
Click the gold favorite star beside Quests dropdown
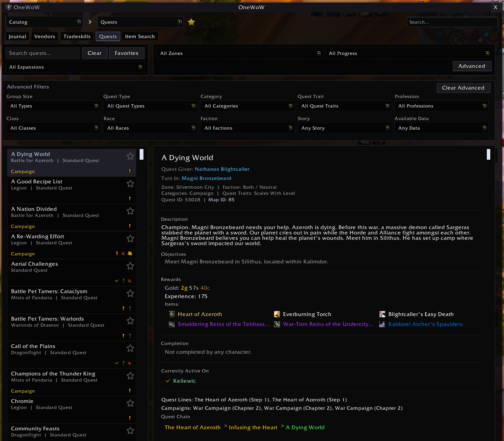pos(191,22)
